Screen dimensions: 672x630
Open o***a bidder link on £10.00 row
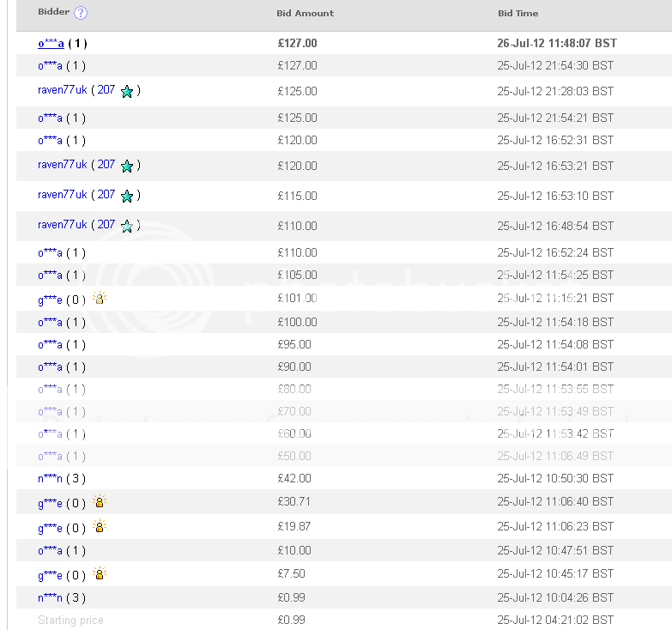[50, 551]
